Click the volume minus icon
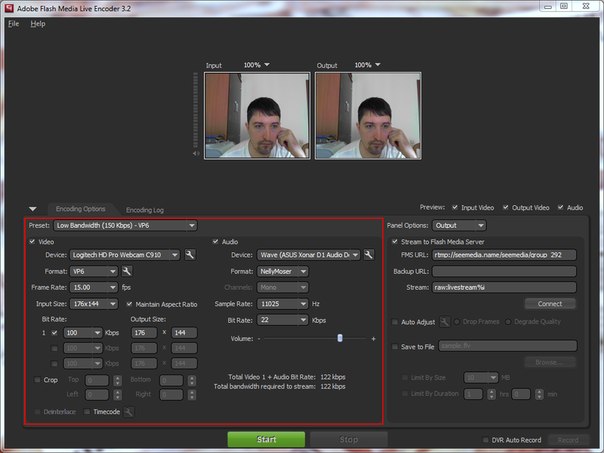604x453 pixels. click(x=259, y=339)
